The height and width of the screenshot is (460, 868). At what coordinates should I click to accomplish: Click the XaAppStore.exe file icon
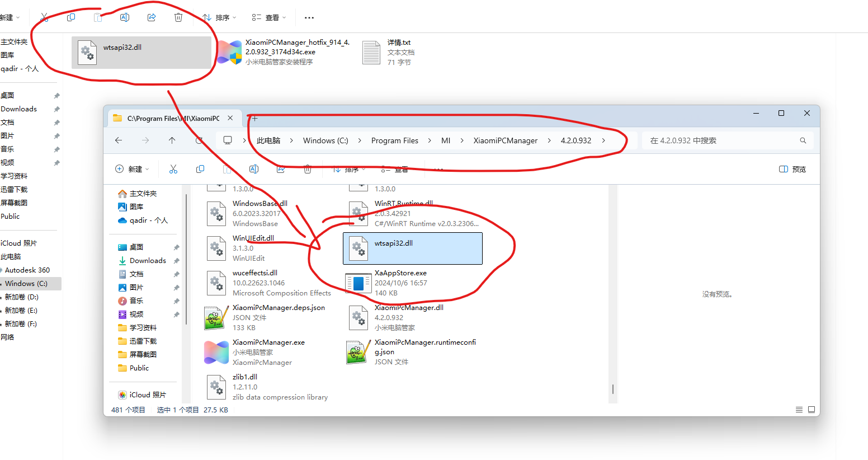coord(358,283)
